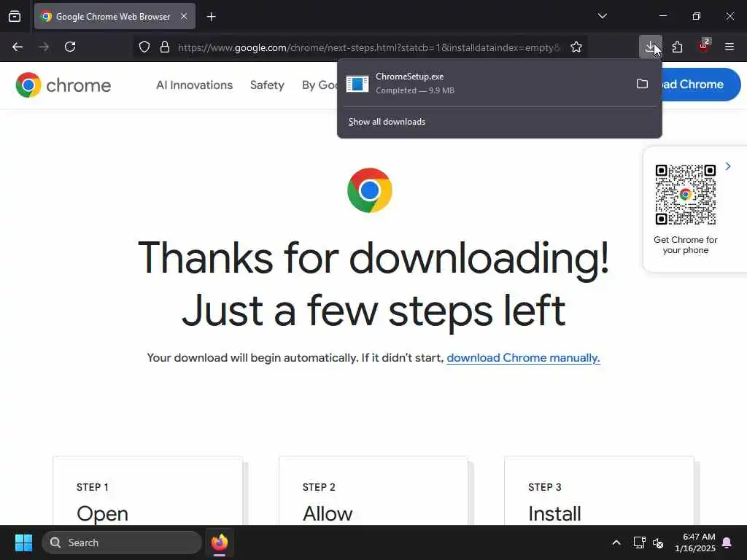747x560 pixels.
Task: Click download Chrome manually link
Action: coord(523,358)
